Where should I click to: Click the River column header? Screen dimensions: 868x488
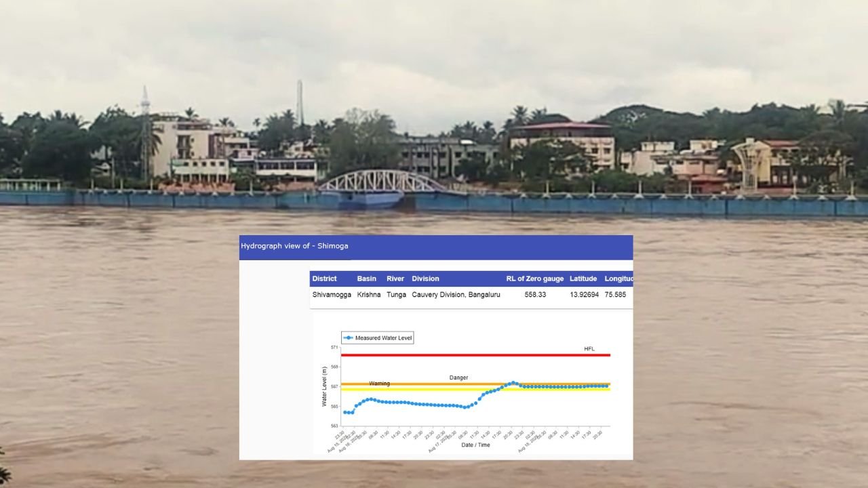coord(395,279)
